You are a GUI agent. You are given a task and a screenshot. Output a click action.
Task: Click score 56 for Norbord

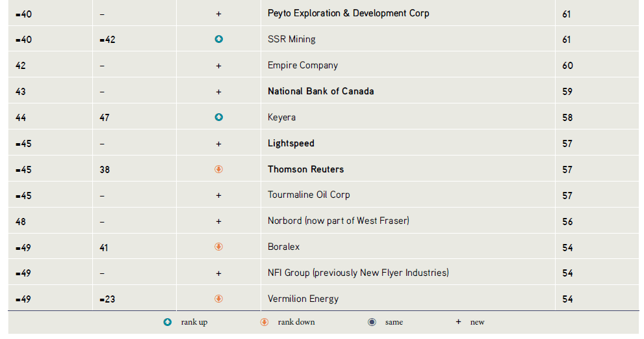[567, 222]
